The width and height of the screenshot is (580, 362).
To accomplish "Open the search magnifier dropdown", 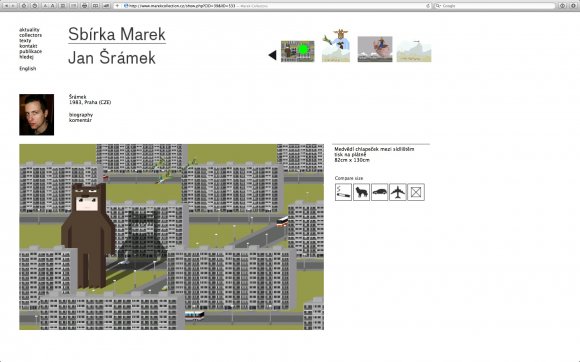I will [x=438, y=6].
